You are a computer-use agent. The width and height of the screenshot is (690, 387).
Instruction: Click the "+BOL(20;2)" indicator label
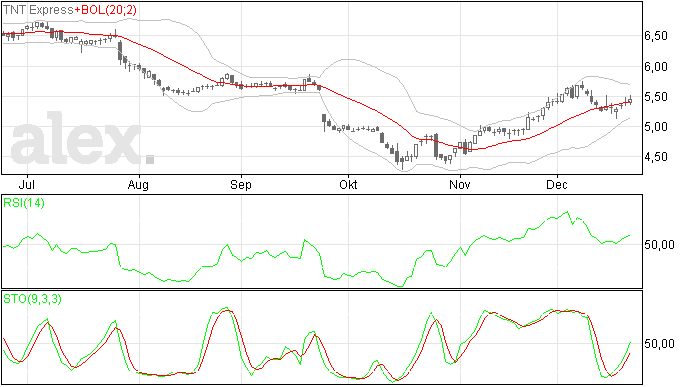pos(106,10)
